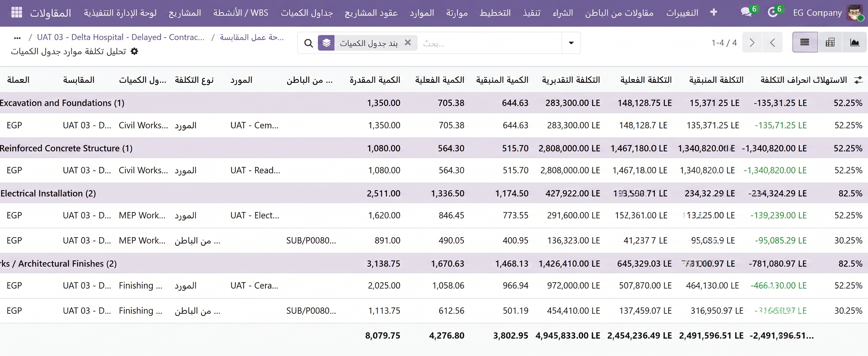Image resolution: width=868 pixels, height=356 pixels.
Task: Sort by التكلفة التقديرية column header
Action: [571, 80]
